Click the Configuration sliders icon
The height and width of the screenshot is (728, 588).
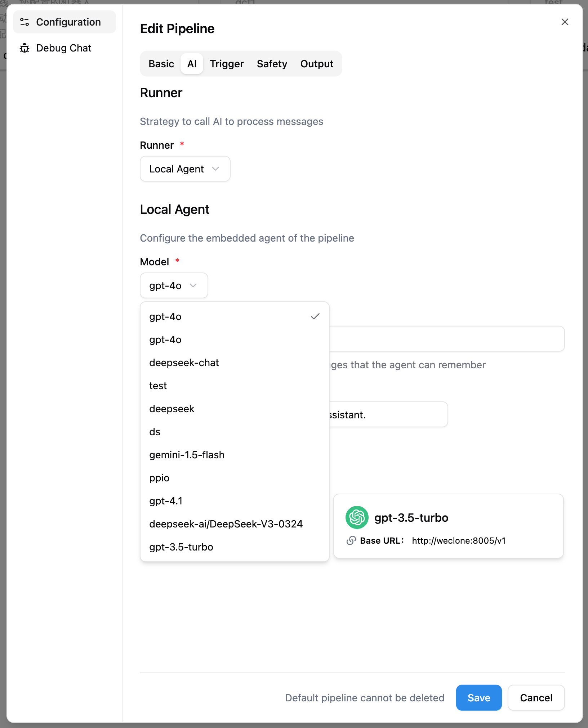[24, 22]
